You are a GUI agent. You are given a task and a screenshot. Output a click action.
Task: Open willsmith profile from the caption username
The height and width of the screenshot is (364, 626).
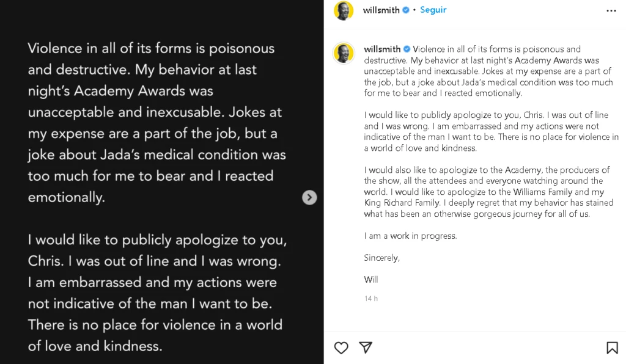tap(382, 49)
